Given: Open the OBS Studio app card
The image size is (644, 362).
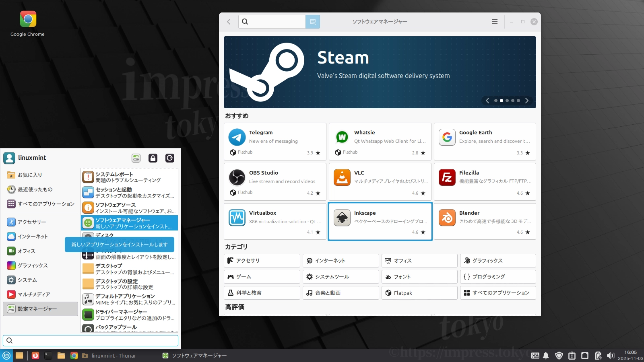Looking at the screenshot, I should pos(275,182).
